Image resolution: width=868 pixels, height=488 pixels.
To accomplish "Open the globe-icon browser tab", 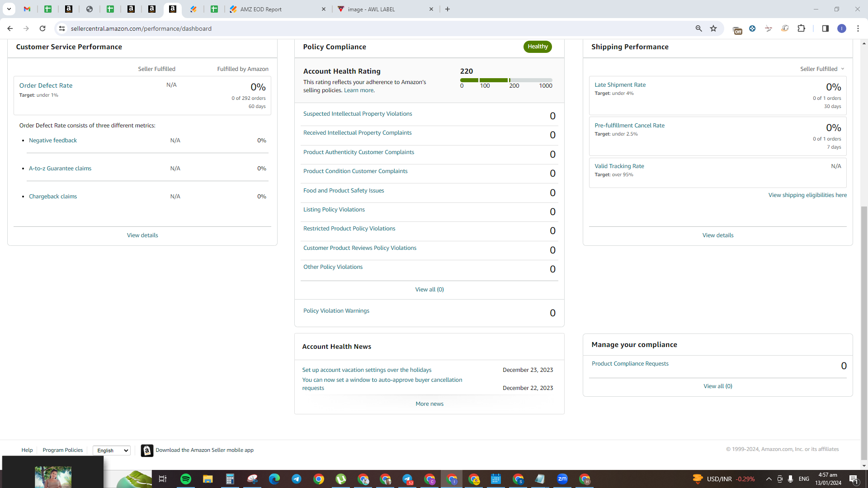I will click(x=90, y=9).
